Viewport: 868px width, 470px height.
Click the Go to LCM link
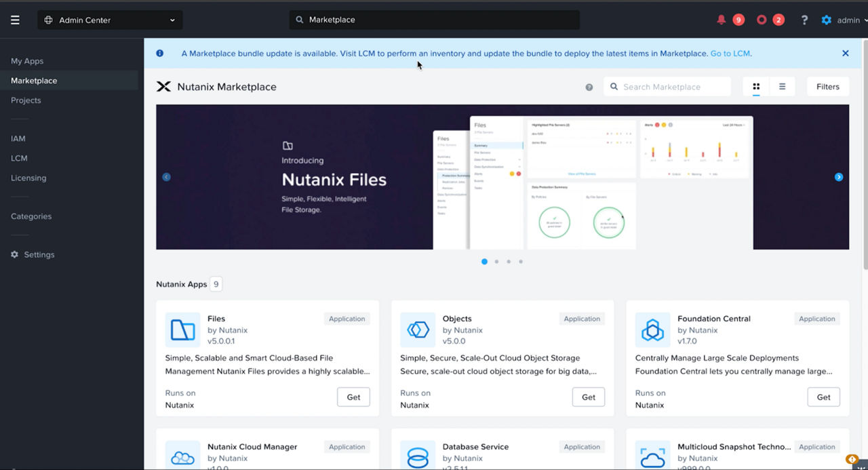click(730, 52)
